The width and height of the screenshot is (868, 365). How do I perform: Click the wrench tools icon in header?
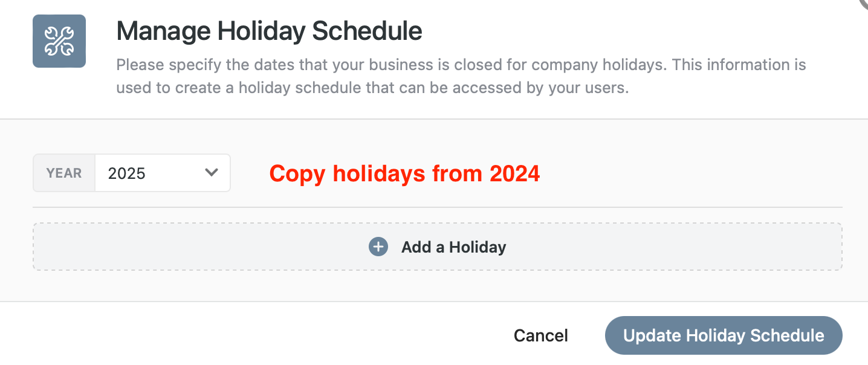pos(59,41)
